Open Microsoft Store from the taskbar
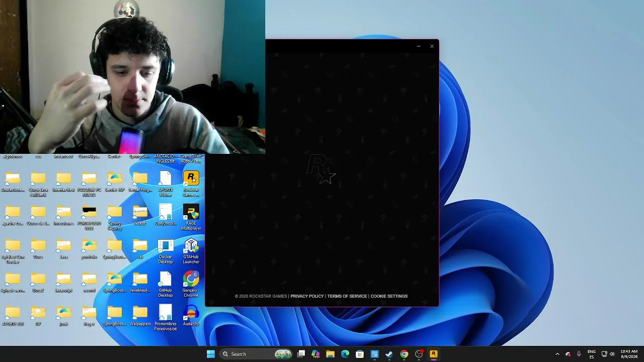 click(x=360, y=354)
